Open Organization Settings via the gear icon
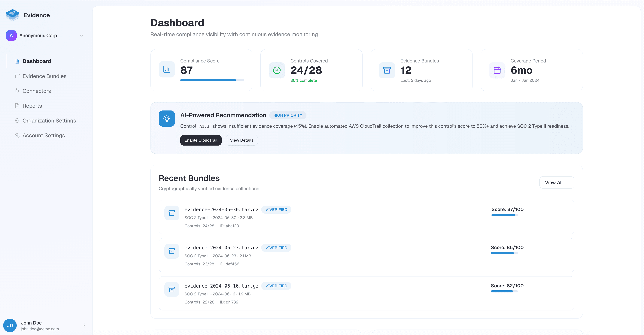The image size is (644, 335). point(17,120)
